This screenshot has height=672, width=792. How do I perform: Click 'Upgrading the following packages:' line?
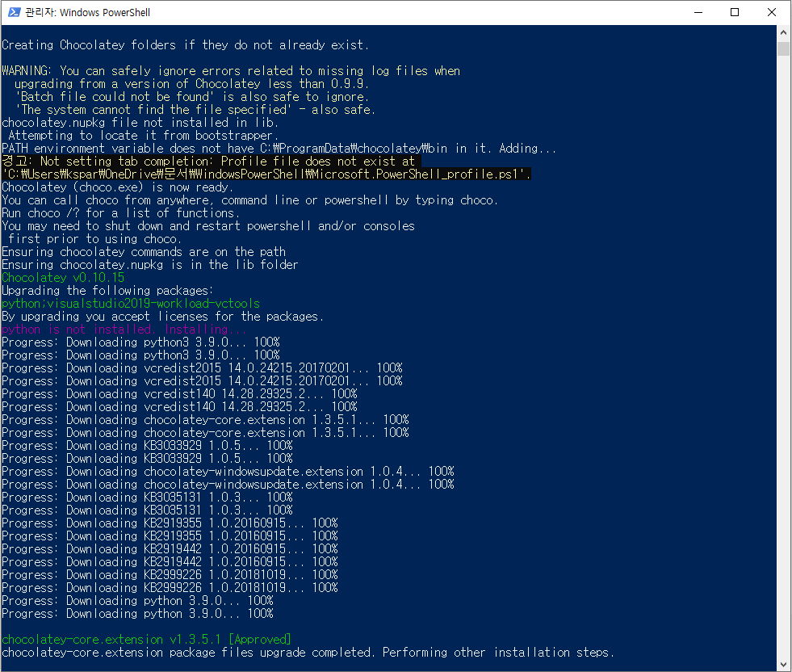pyautogui.click(x=107, y=291)
